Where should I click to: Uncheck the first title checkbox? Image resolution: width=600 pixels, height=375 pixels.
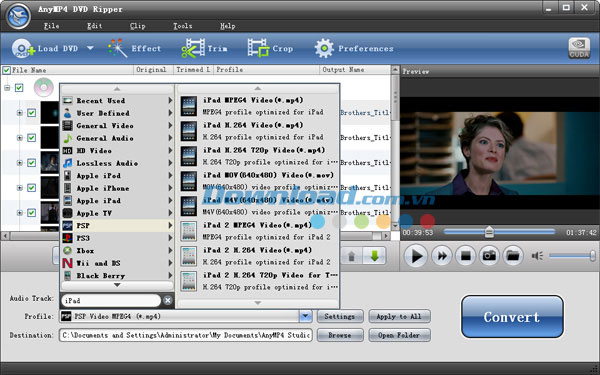pos(32,113)
